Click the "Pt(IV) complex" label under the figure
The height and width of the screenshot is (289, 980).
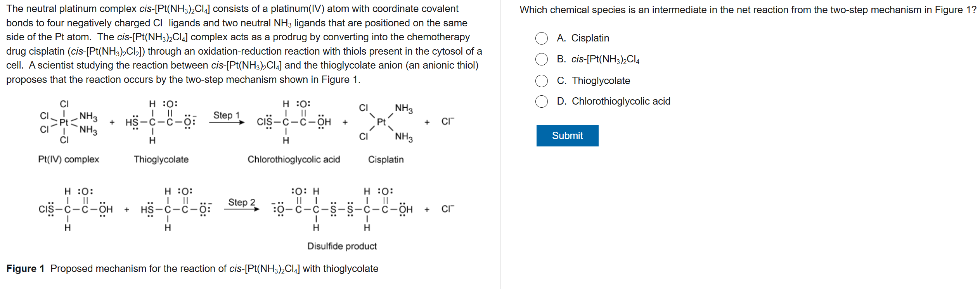69,160
